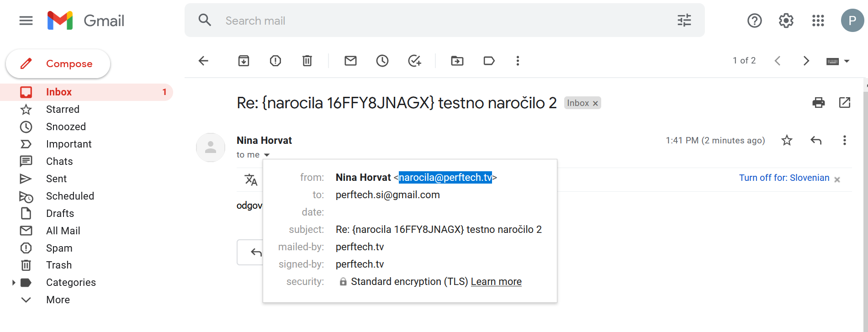Archive this email

pyautogui.click(x=243, y=61)
